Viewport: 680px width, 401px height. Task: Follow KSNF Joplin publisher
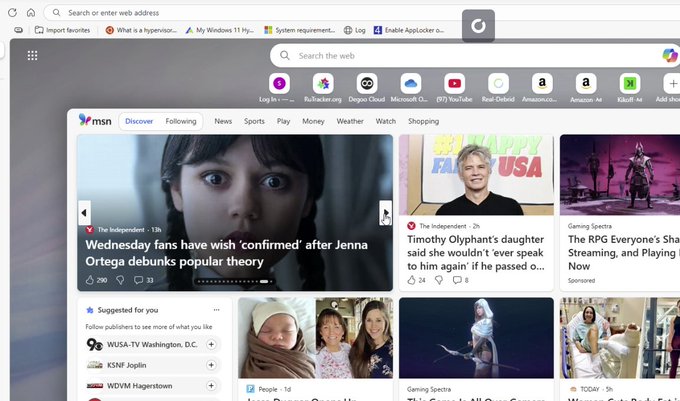tap(211, 365)
